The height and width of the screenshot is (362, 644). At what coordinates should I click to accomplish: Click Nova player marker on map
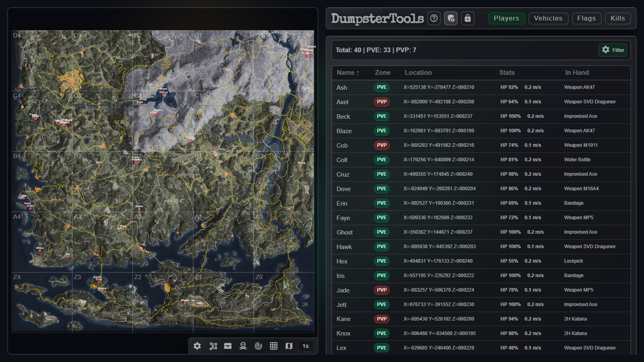click(301, 165)
